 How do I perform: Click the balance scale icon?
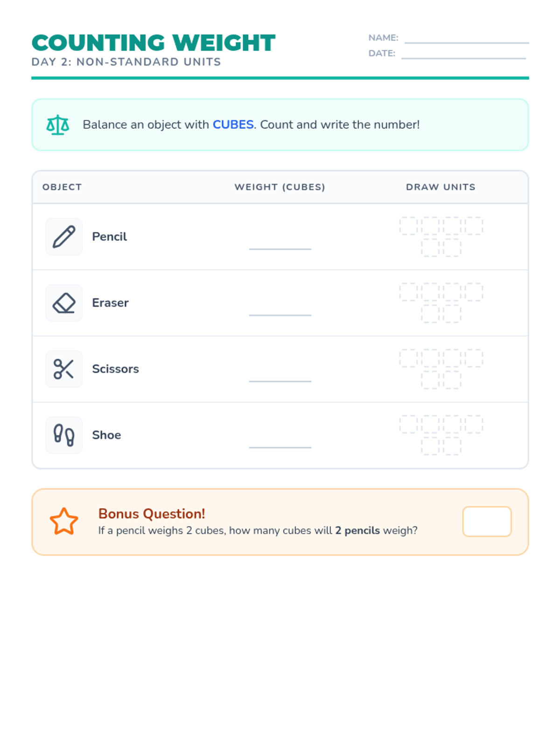point(58,125)
